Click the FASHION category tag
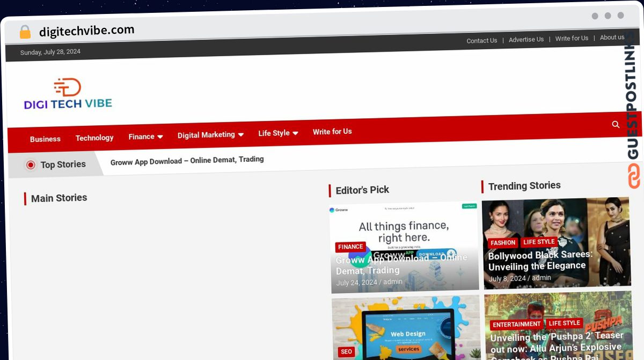Viewport: 644px width, 360px height. click(x=503, y=243)
